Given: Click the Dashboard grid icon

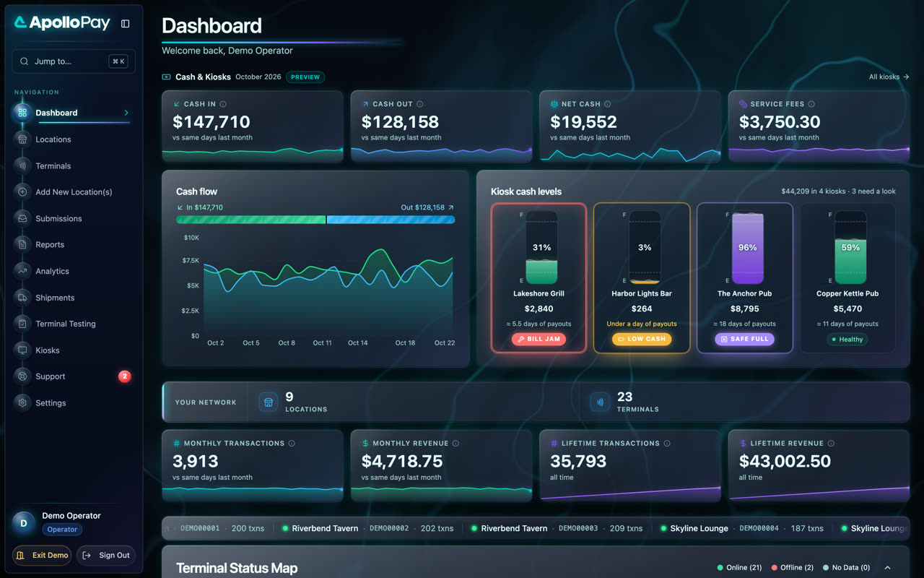Looking at the screenshot, I should [x=22, y=113].
